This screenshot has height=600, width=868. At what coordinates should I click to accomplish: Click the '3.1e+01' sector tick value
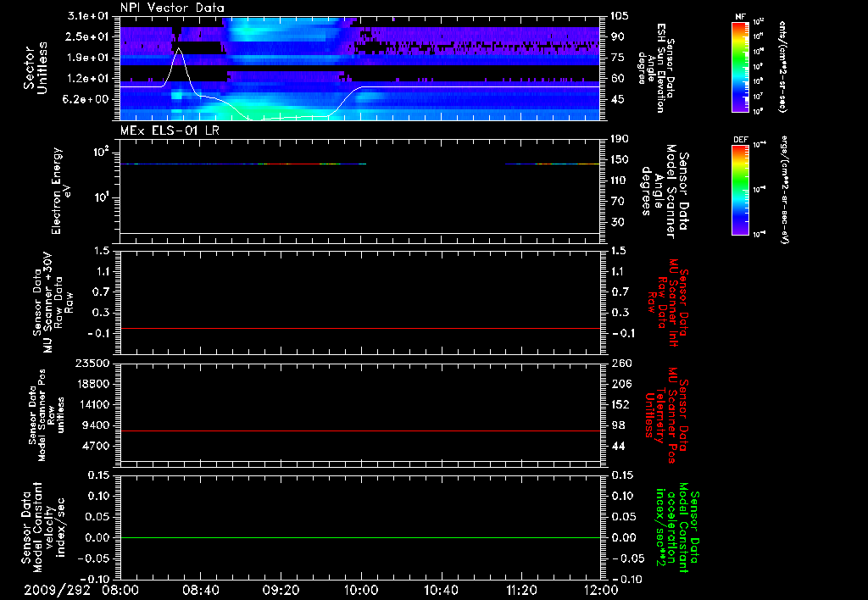tap(88, 16)
